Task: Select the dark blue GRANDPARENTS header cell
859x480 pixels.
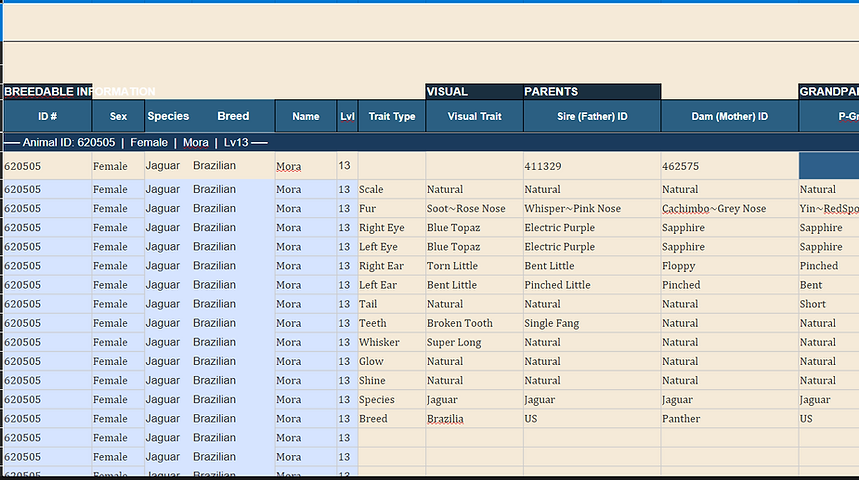Action: pos(829,92)
